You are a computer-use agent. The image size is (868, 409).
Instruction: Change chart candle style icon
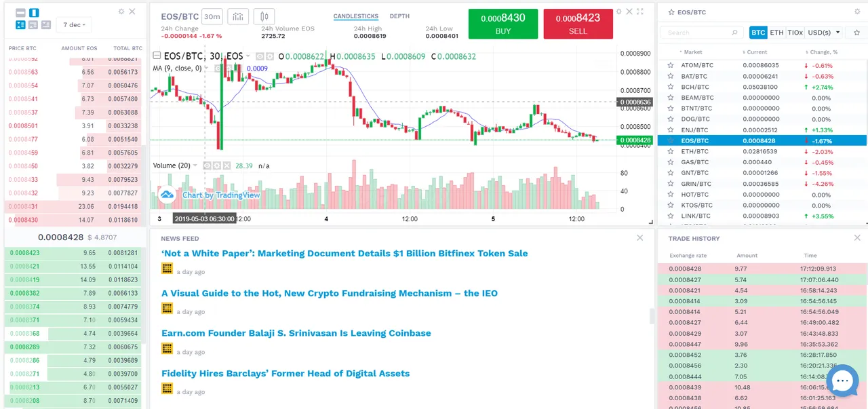[x=264, y=16]
